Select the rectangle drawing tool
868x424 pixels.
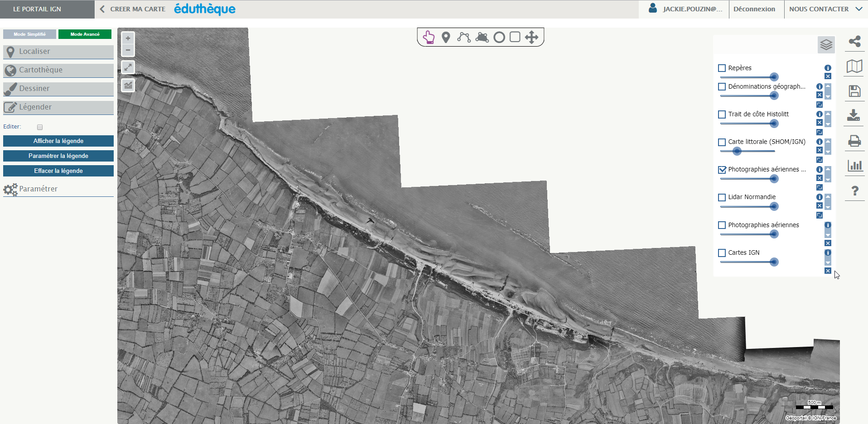(515, 37)
